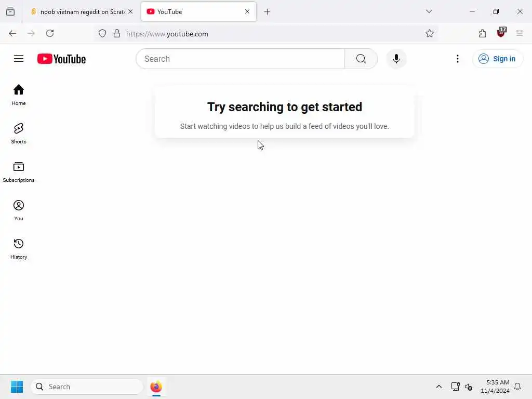Open the Windows Start menu
The height and width of the screenshot is (399, 532).
[x=17, y=387]
